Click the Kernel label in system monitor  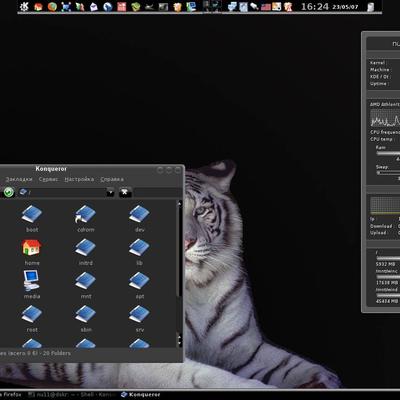[378, 63]
